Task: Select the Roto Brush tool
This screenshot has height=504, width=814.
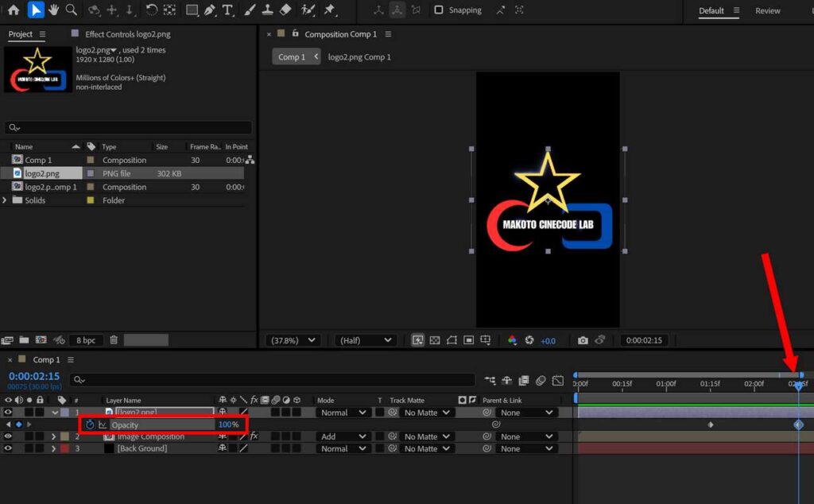Action: [x=308, y=10]
